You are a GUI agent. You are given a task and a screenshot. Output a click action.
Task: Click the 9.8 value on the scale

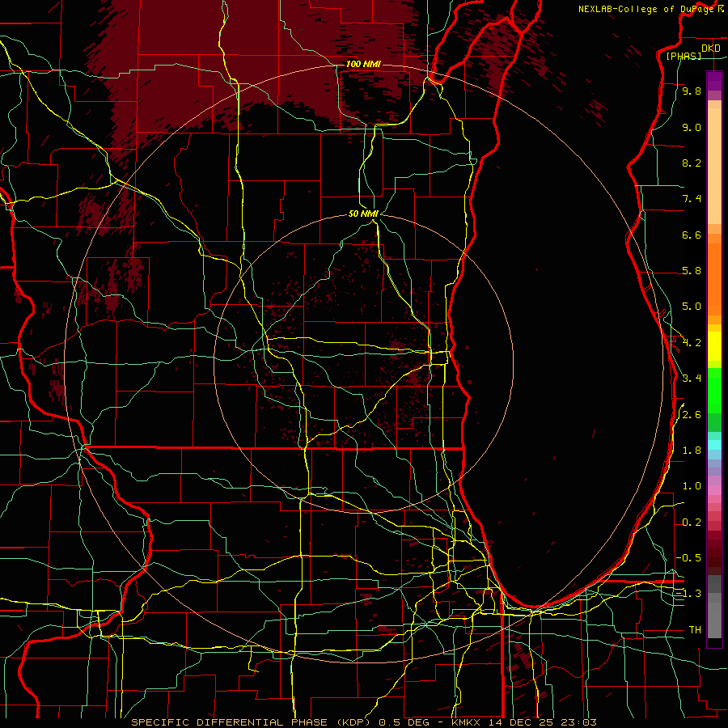click(692, 91)
